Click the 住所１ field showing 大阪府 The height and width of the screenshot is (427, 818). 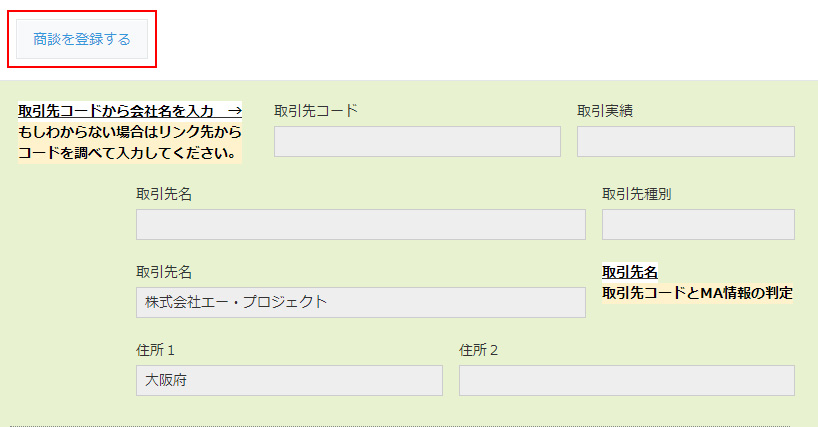tap(289, 381)
